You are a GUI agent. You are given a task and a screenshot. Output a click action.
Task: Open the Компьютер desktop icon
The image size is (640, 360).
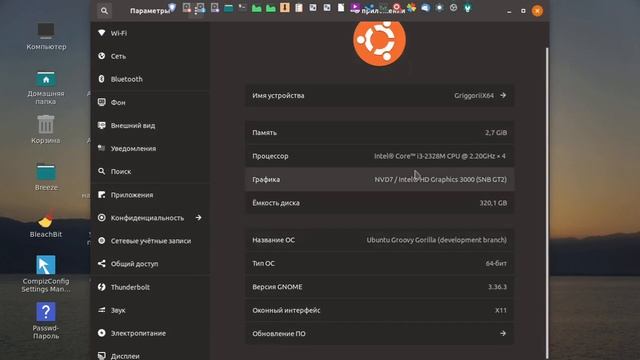(x=46, y=36)
